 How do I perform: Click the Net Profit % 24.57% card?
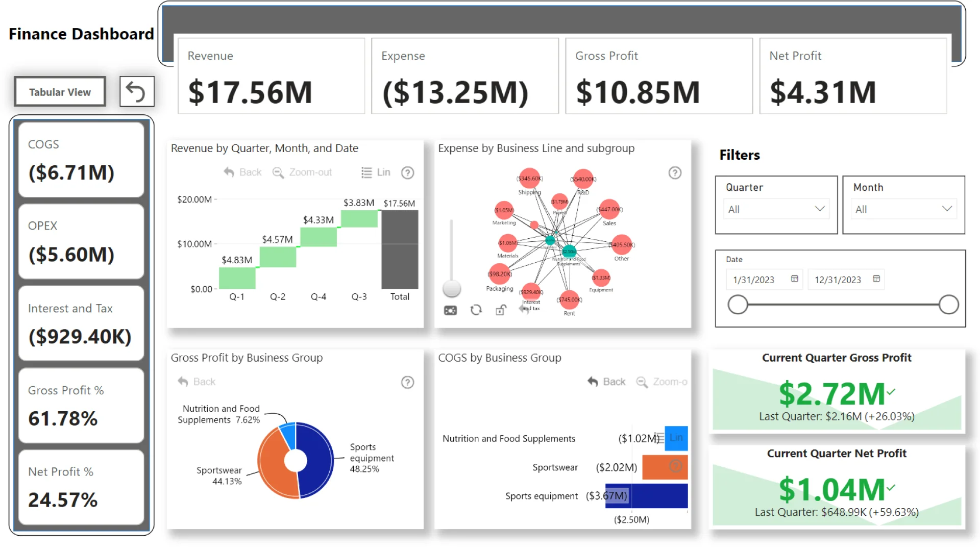point(81,487)
